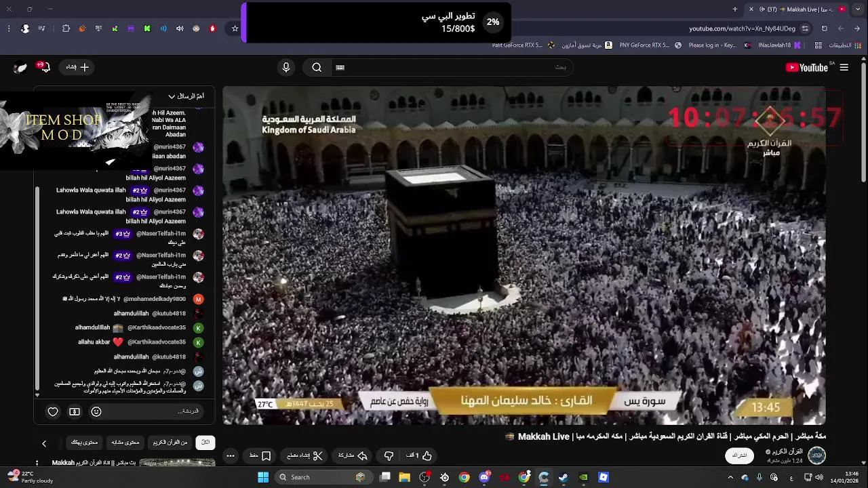Open browser three-dot settings menu

[x=8, y=28]
